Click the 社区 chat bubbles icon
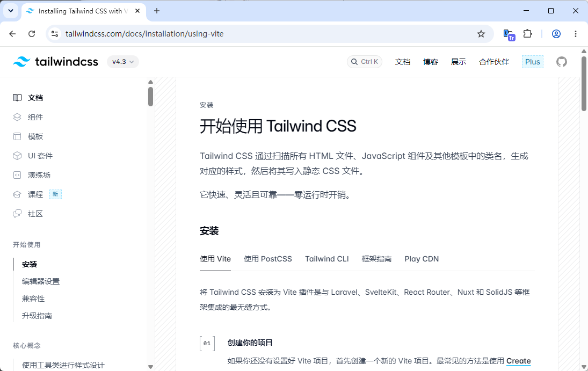Image resolution: width=588 pixels, height=371 pixels. click(x=17, y=214)
